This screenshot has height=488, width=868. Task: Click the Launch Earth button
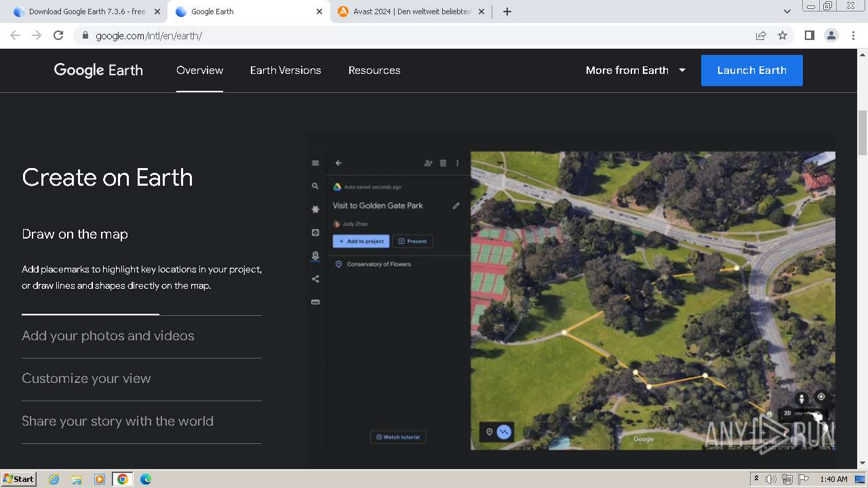coord(751,70)
